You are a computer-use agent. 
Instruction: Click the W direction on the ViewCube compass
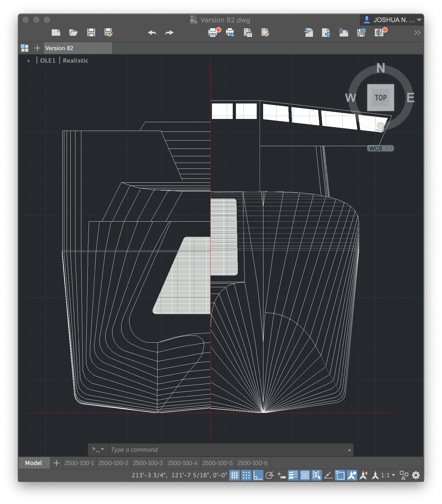[351, 98]
